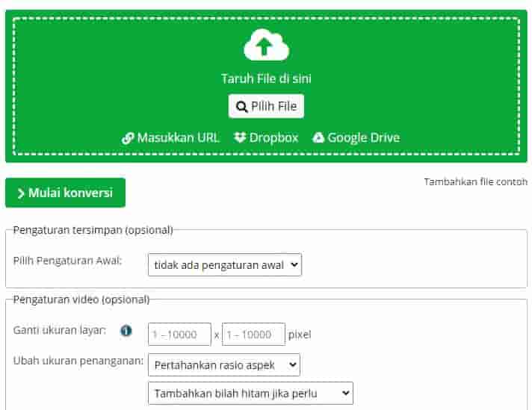
Task: Click the magnifier icon in Pilih File
Action: tap(241, 107)
